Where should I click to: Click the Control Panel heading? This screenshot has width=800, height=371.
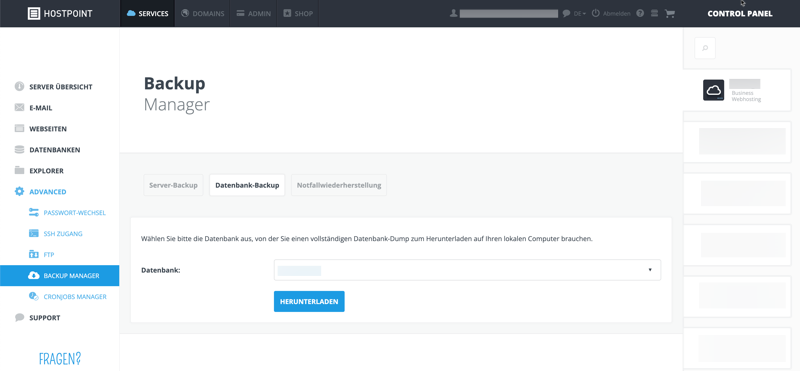point(740,14)
